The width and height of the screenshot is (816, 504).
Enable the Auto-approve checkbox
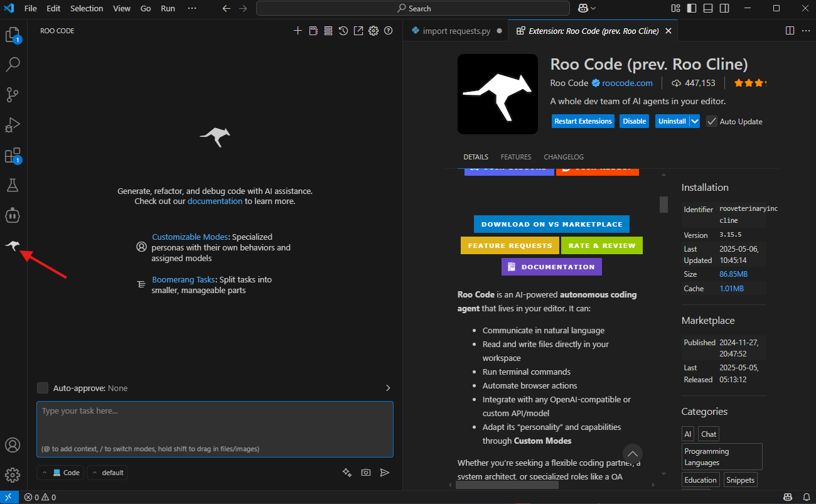[43, 388]
